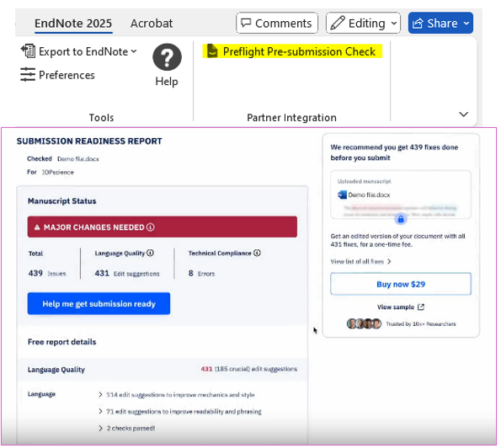Click external link icon next to View sample

tap(421, 307)
